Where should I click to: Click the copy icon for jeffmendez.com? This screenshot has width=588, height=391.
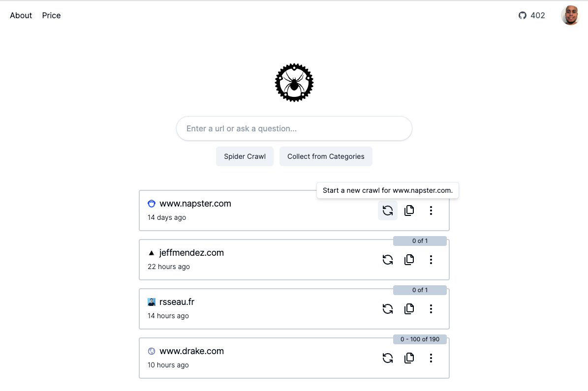[x=409, y=260]
